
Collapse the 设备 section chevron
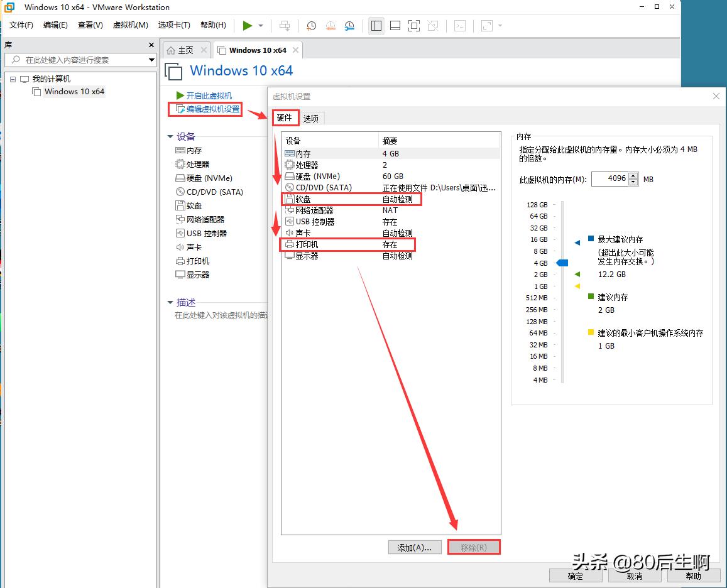(170, 136)
